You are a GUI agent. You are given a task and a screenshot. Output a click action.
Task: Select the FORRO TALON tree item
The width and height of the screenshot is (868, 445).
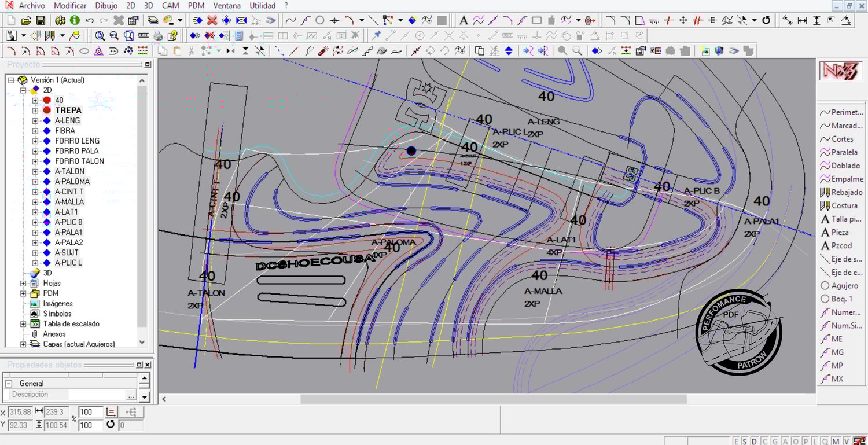click(x=79, y=161)
